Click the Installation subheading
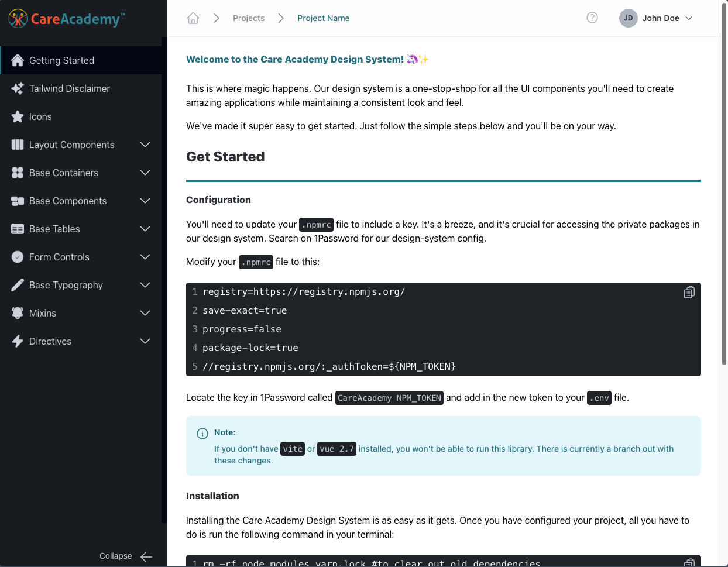 (212, 496)
